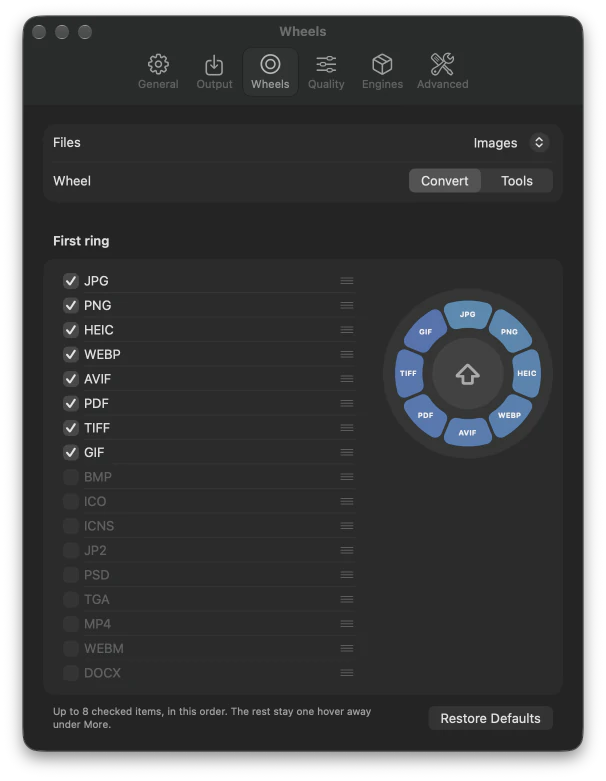Image resolution: width=606 pixels, height=781 pixels.
Task: Click the reorder handle for MP4
Action: point(347,624)
